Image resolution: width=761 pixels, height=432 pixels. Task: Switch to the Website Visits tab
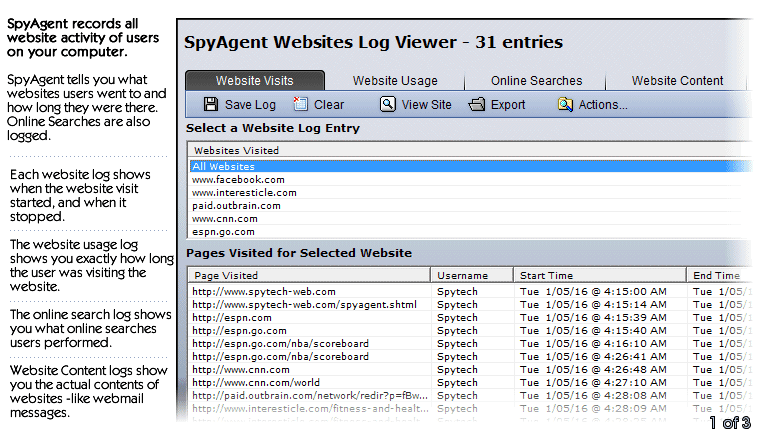tap(255, 81)
